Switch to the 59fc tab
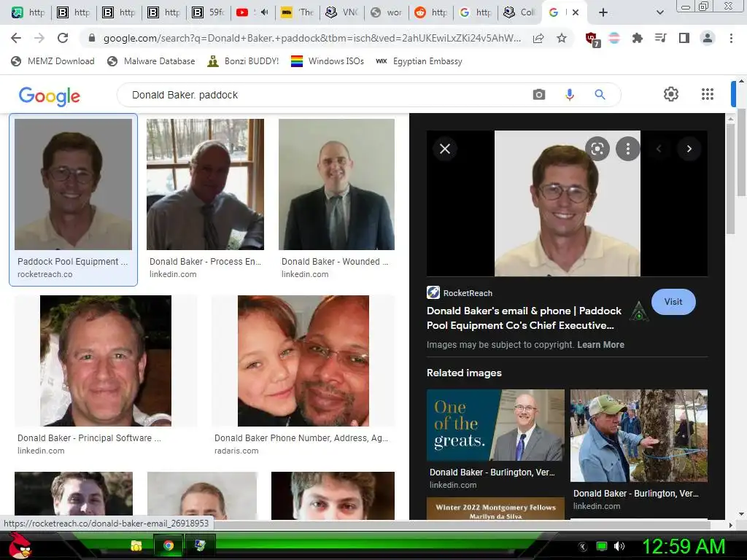The width and height of the screenshot is (747, 560). [x=208, y=12]
